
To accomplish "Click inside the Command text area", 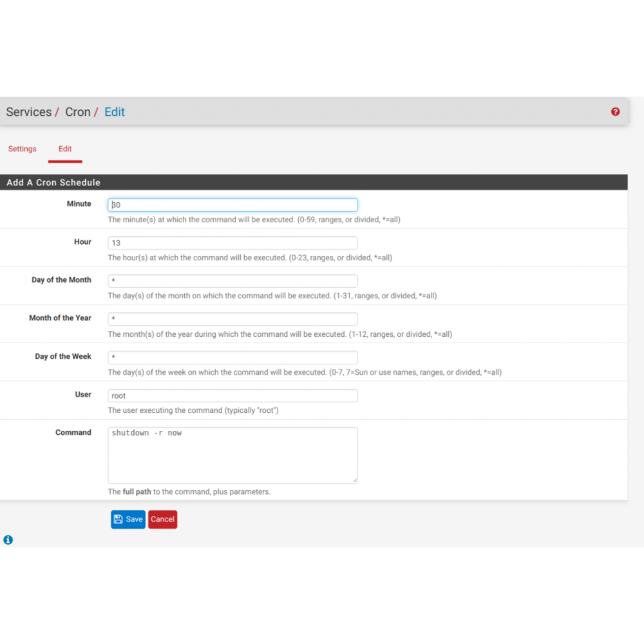I will (232, 455).
